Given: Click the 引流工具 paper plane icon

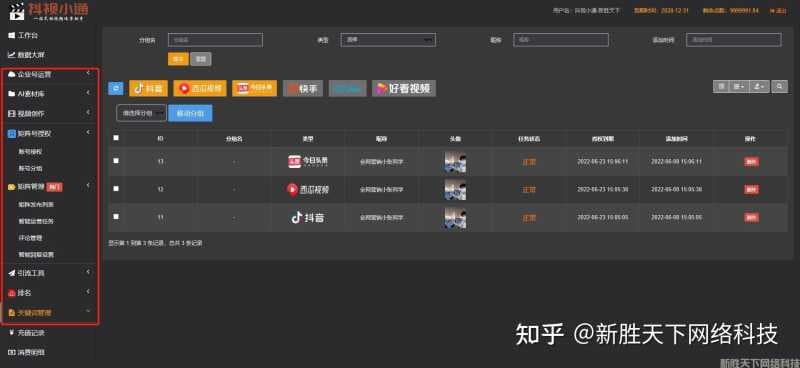Looking at the screenshot, I should click(11, 274).
